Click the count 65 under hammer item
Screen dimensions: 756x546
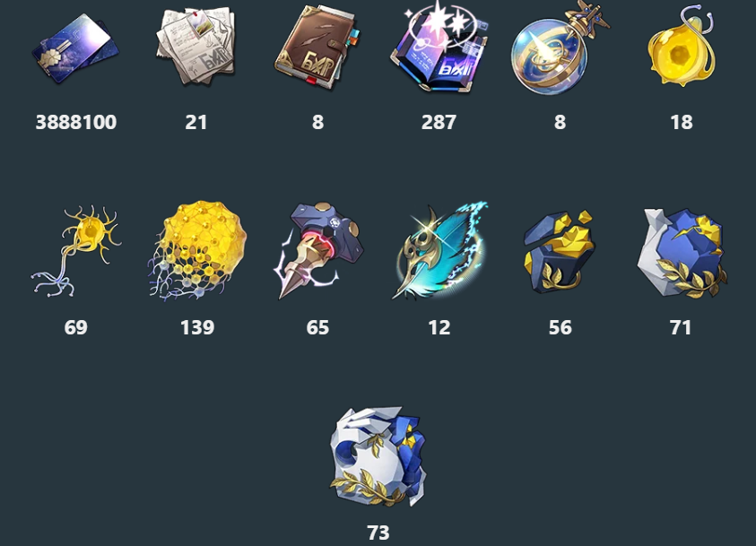(317, 328)
